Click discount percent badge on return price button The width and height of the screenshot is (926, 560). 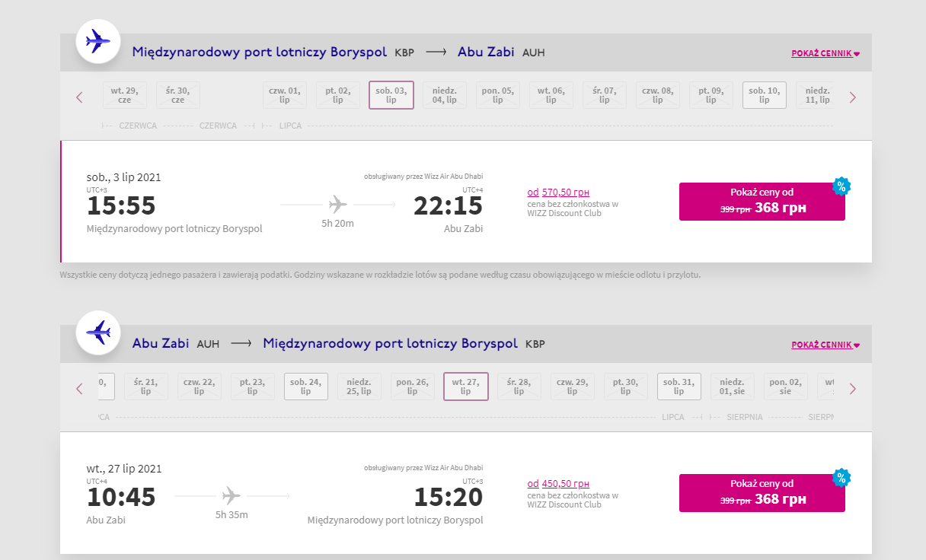tap(841, 477)
